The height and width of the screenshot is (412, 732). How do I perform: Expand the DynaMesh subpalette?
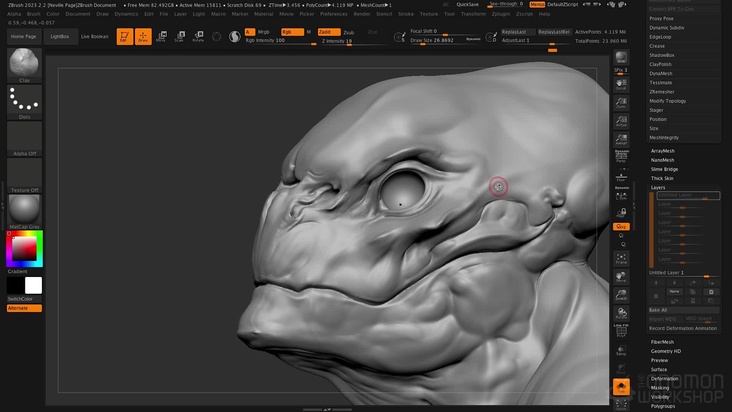[x=661, y=73]
